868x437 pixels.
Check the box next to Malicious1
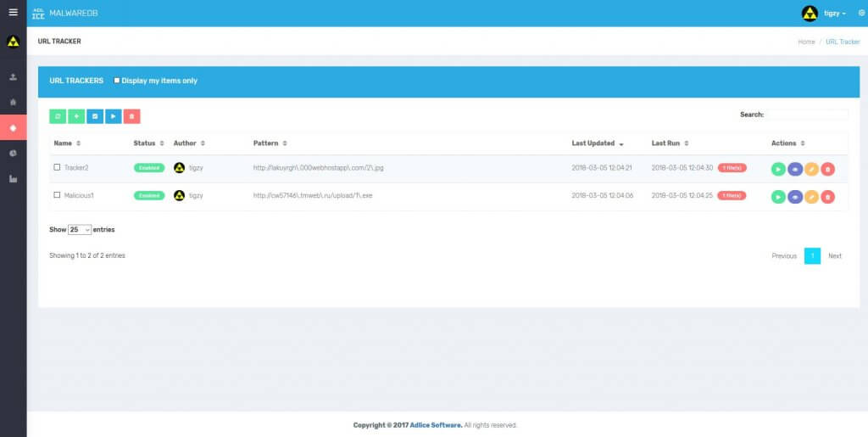pos(57,195)
